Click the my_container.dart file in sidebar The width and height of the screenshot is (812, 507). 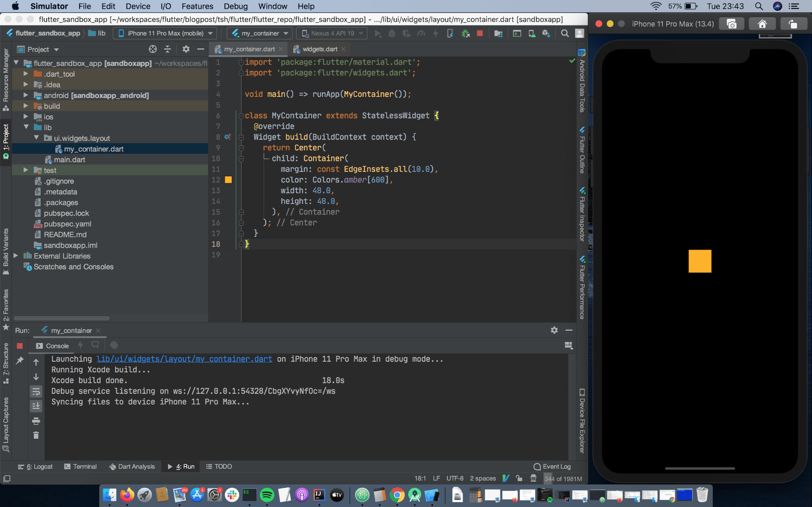point(93,148)
